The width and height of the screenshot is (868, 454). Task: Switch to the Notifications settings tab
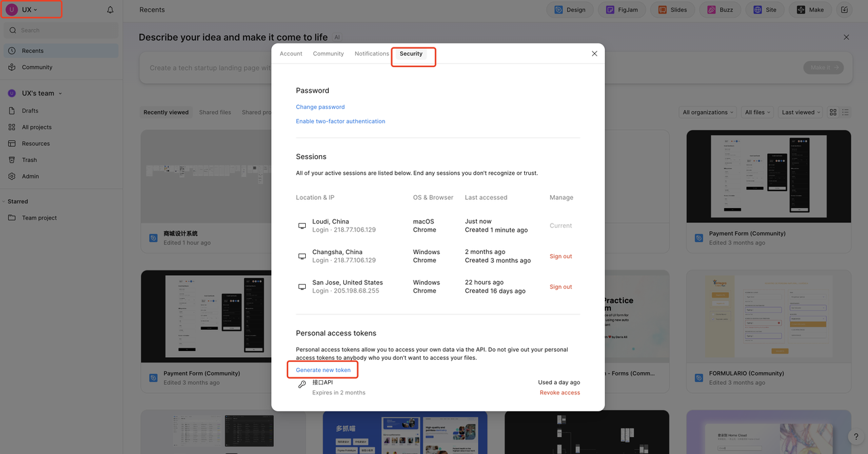pos(372,54)
